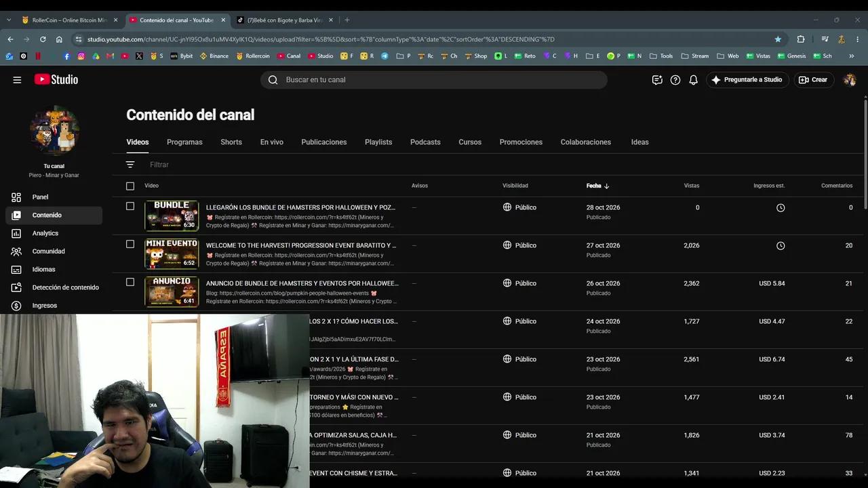The image size is (868, 488).
Task: Click the Vistas column header
Action: (x=692, y=186)
